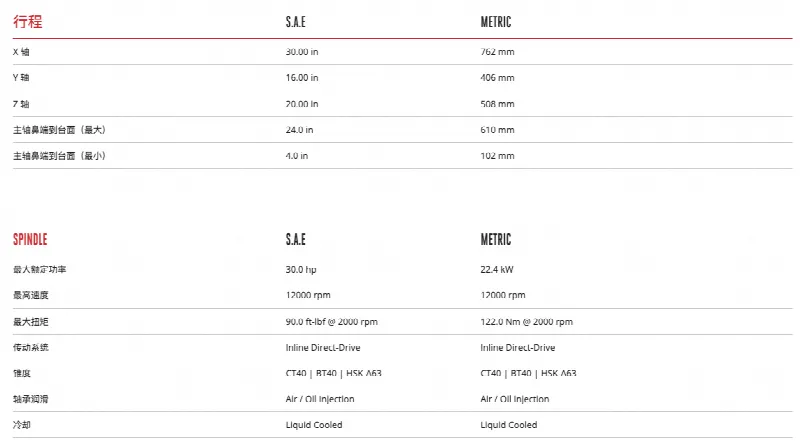Select the 406 mm Y-axis value
Screen dimensions: 800x446
point(497,78)
